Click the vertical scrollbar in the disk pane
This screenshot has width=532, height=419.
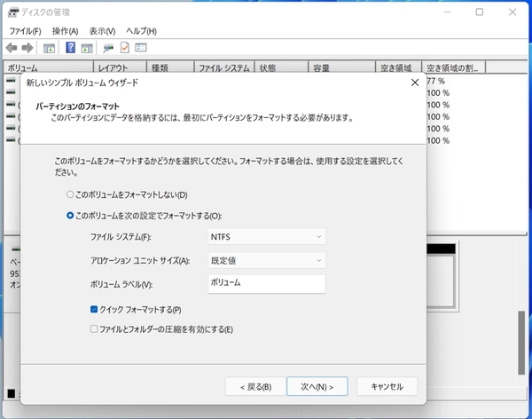coord(521,343)
